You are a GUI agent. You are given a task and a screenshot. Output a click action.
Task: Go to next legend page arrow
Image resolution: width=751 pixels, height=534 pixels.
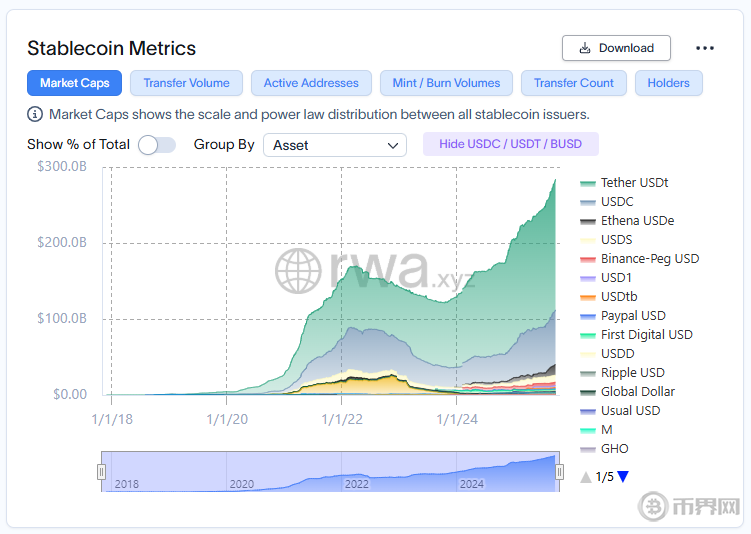click(623, 477)
